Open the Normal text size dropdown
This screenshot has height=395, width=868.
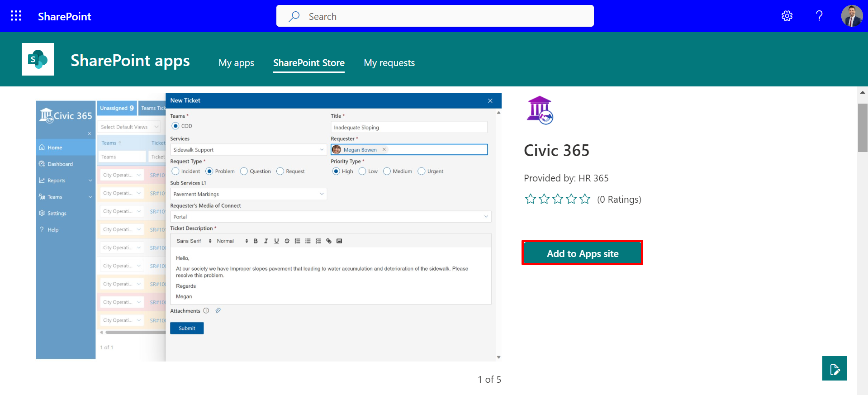tap(232, 241)
